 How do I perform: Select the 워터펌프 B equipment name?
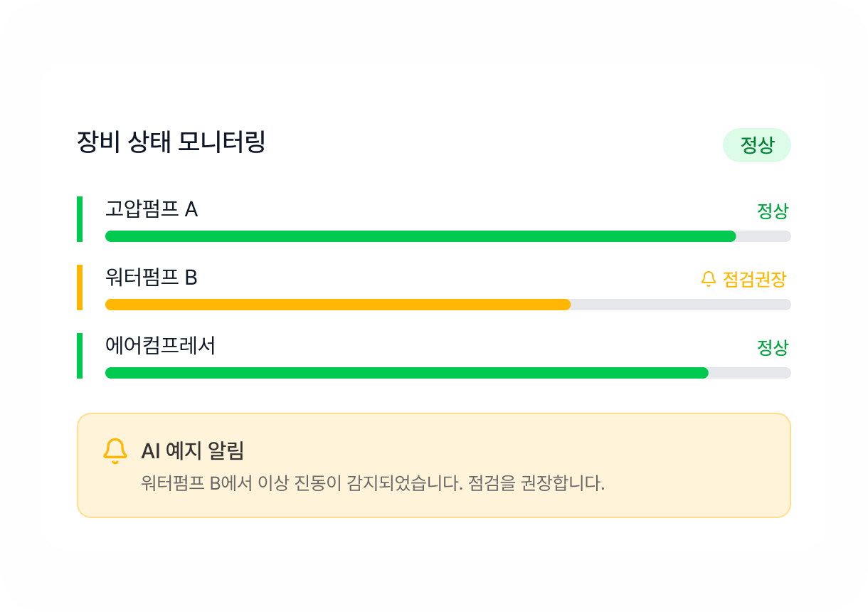[x=152, y=278]
